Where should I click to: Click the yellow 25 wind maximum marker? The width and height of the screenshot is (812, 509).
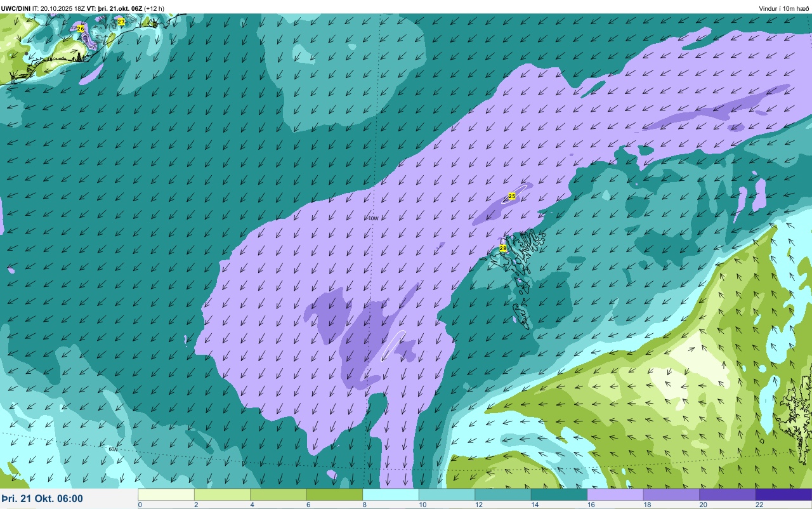tap(512, 196)
